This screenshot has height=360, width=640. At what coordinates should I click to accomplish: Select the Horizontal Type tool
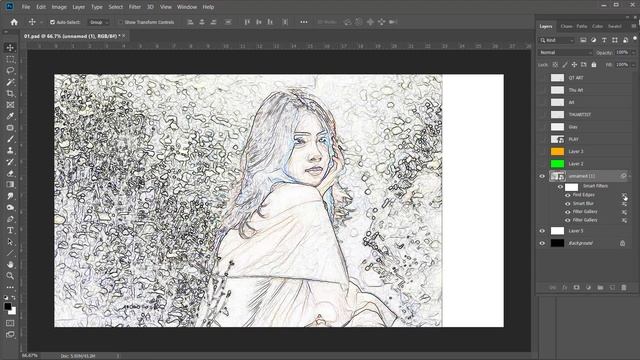pyautogui.click(x=10, y=231)
